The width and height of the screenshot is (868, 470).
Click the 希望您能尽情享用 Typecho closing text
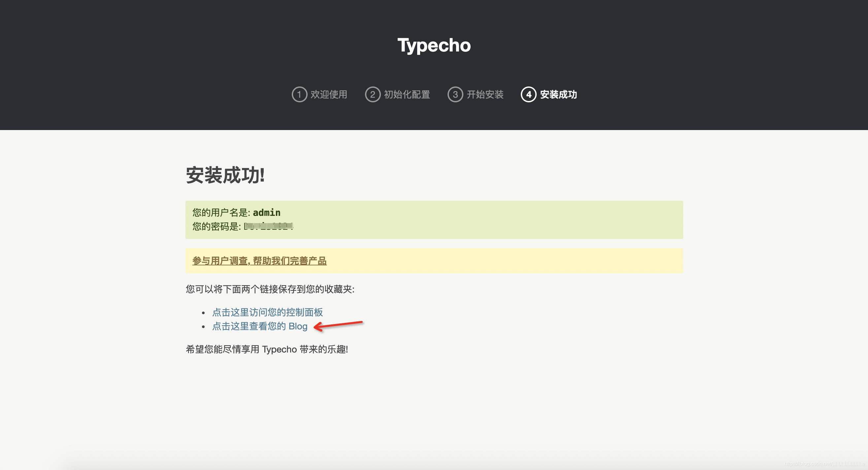[x=267, y=349]
